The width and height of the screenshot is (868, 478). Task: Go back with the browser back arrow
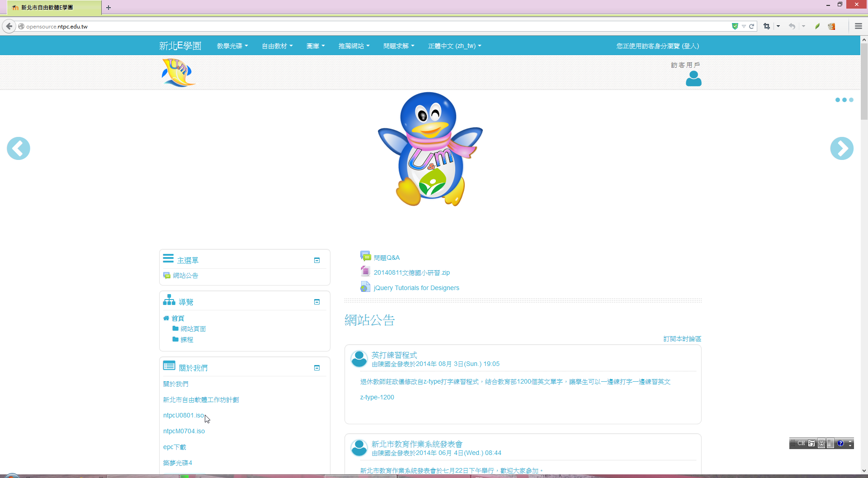(x=9, y=26)
